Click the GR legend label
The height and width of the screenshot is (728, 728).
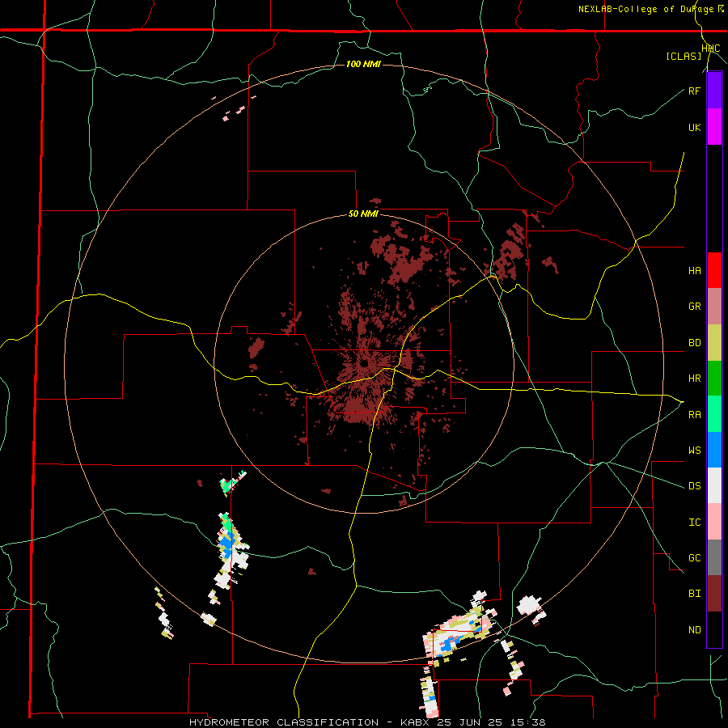pos(695,307)
